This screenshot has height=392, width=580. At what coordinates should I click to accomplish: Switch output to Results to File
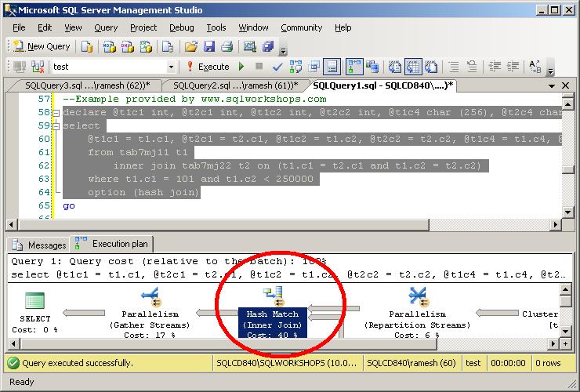431,67
